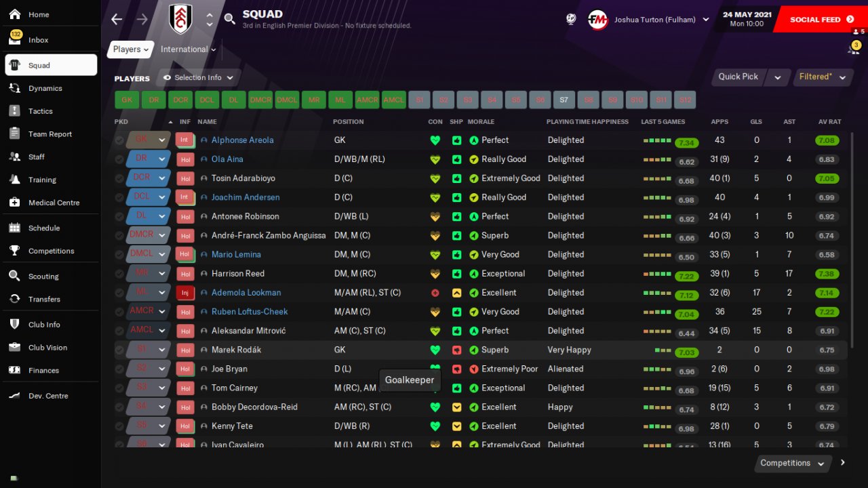The image size is (868, 488).
Task: Click the Int status badge for Alphonse Areola
Action: coord(184,140)
